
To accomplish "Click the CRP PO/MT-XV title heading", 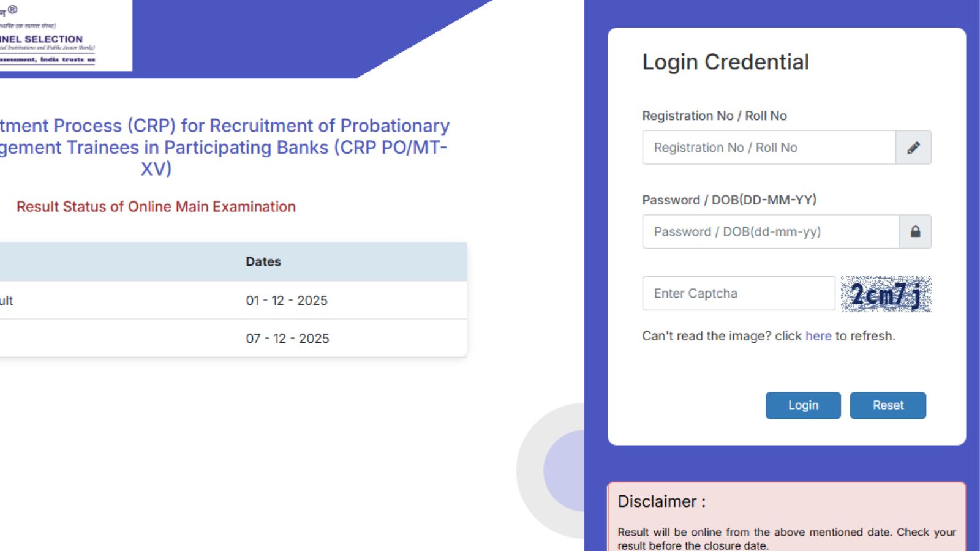I will (224, 147).
